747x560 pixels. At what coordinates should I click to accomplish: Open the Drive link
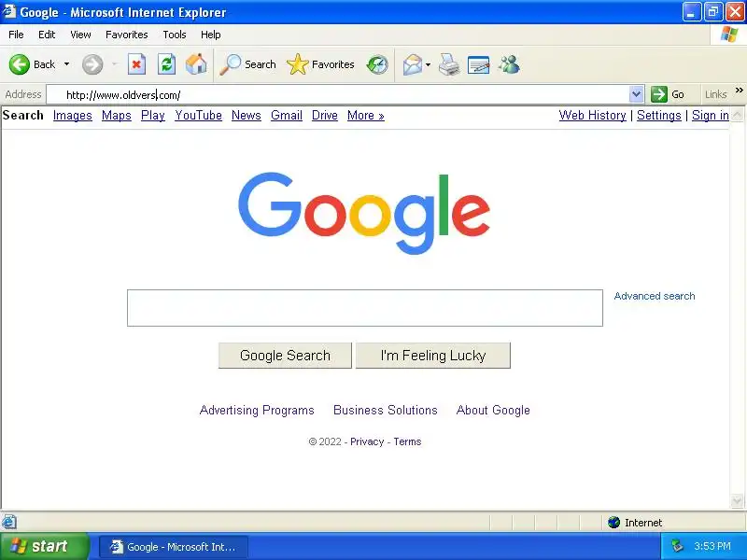324,115
